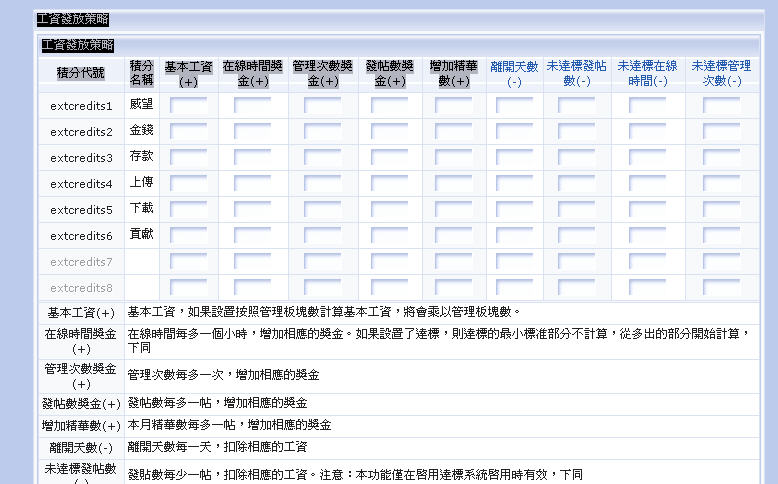
Task: Click the 存款 credit name cell
Action: tap(141, 156)
